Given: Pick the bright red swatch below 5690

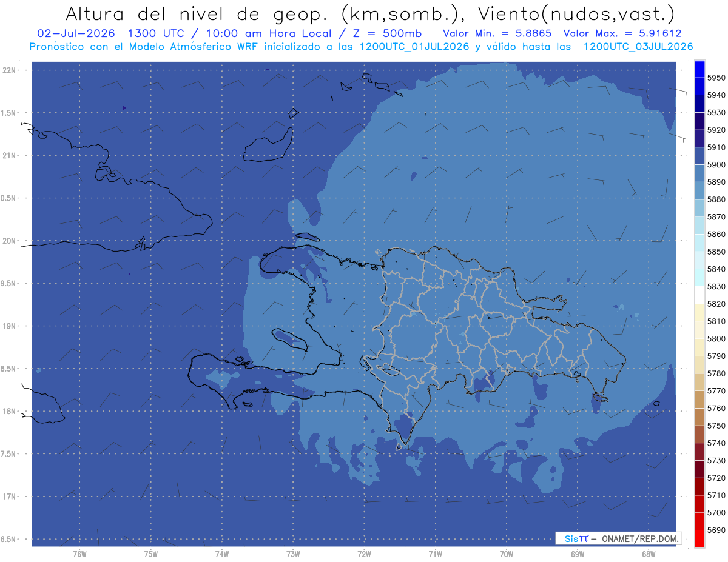Looking at the screenshot, I should 699,538.
